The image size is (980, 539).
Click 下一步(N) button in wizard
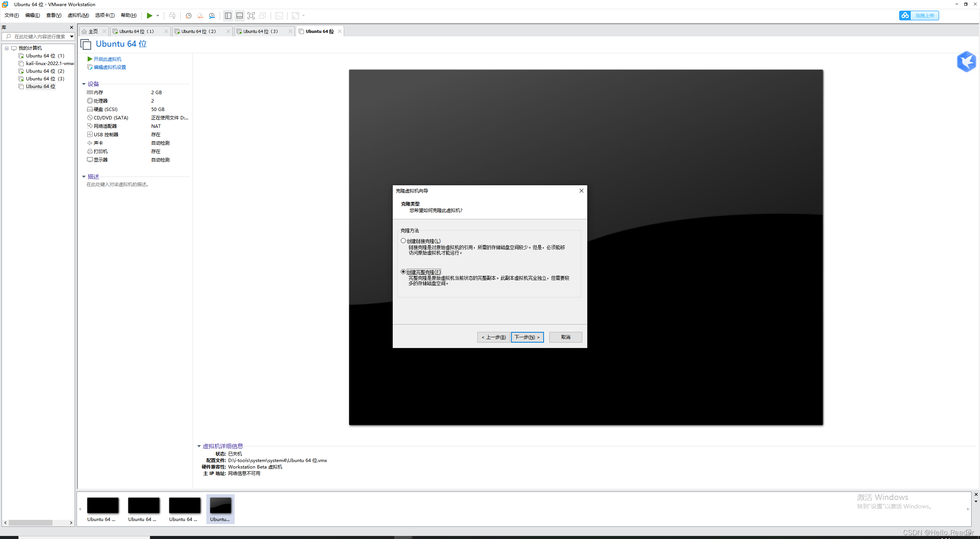527,337
